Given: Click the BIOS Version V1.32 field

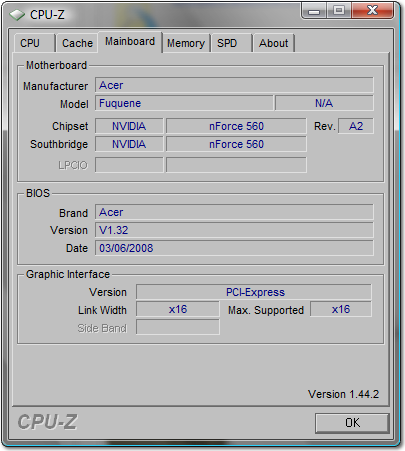Looking at the screenshot, I should coord(234,230).
